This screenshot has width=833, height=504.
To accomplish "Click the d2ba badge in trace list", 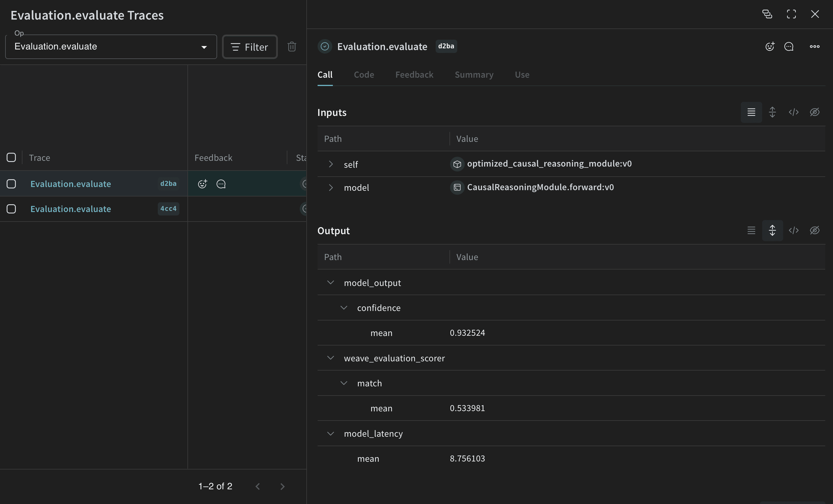I will pyautogui.click(x=168, y=184).
